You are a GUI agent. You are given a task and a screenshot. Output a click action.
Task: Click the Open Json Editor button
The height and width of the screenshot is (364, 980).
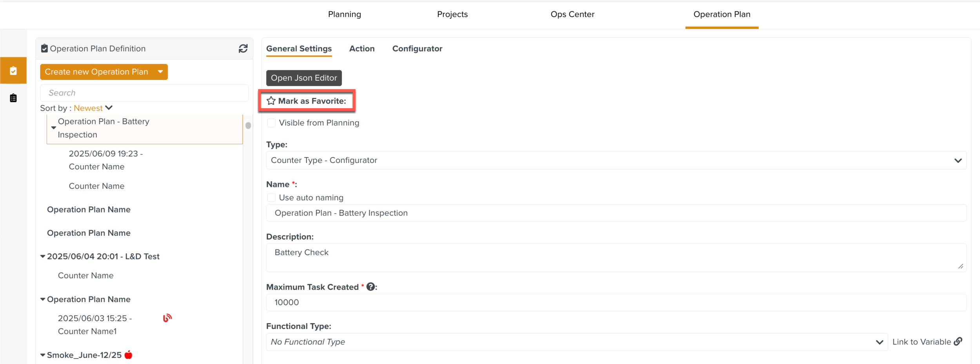[304, 78]
